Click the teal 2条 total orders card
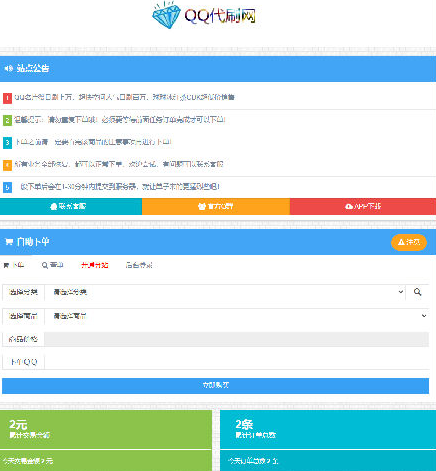Viewport: 436px width, 471px height. pos(328,430)
